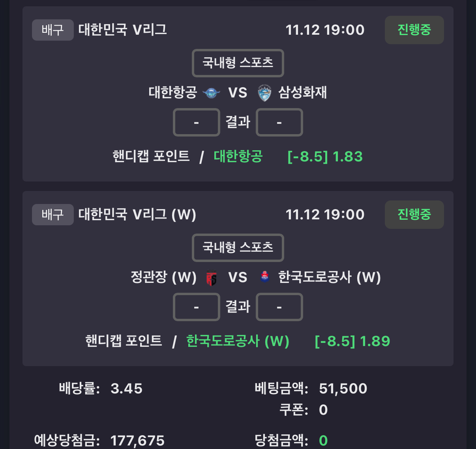Click 진행중 status badge for 대한항공 match
This screenshot has width=476, height=449.
click(x=414, y=30)
